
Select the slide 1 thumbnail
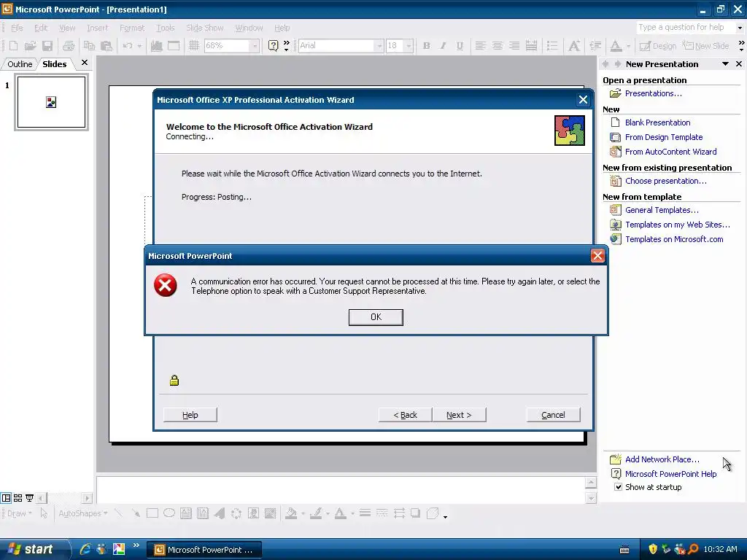click(x=52, y=102)
